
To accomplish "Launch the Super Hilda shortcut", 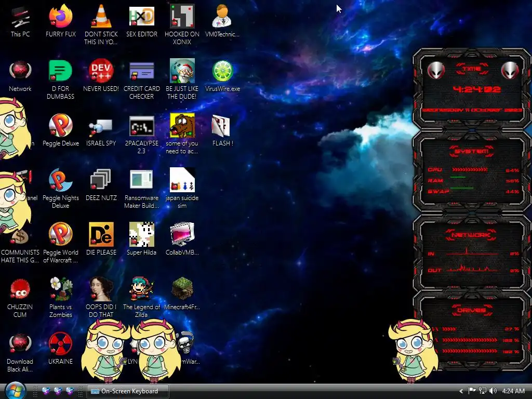I will [x=141, y=234].
